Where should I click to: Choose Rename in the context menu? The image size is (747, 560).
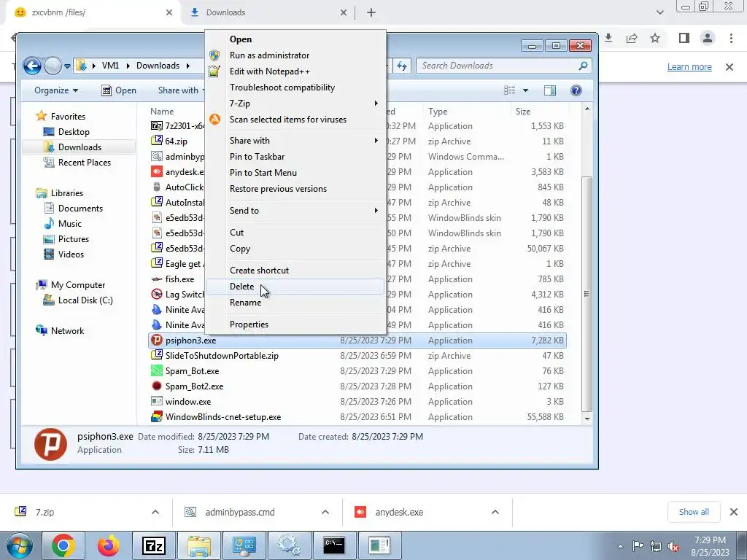pos(295,303)
